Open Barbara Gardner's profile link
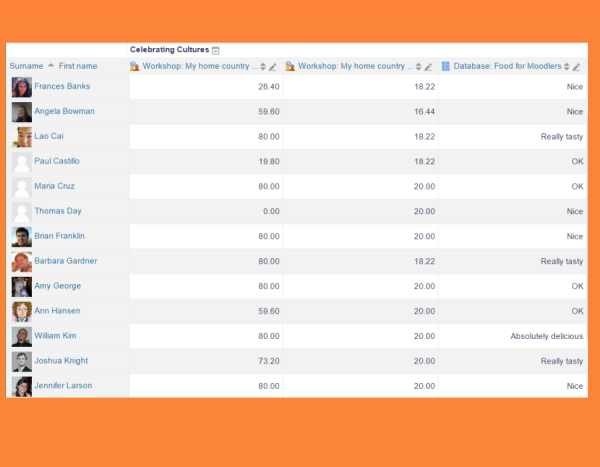The height and width of the screenshot is (467, 600). click(65, 261)
